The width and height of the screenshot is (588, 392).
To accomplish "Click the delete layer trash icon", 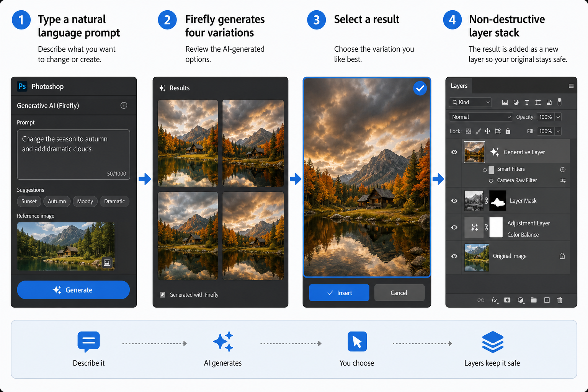I will [560, 300].
